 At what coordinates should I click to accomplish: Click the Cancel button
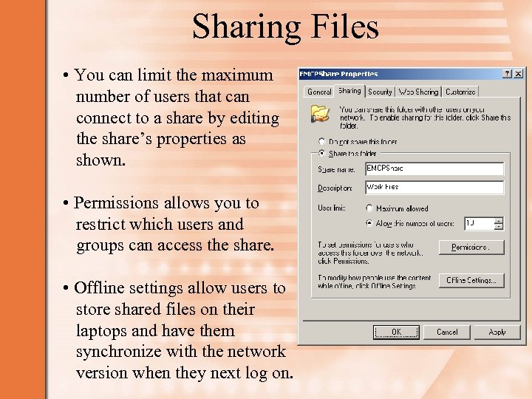(x=447, y=332)
